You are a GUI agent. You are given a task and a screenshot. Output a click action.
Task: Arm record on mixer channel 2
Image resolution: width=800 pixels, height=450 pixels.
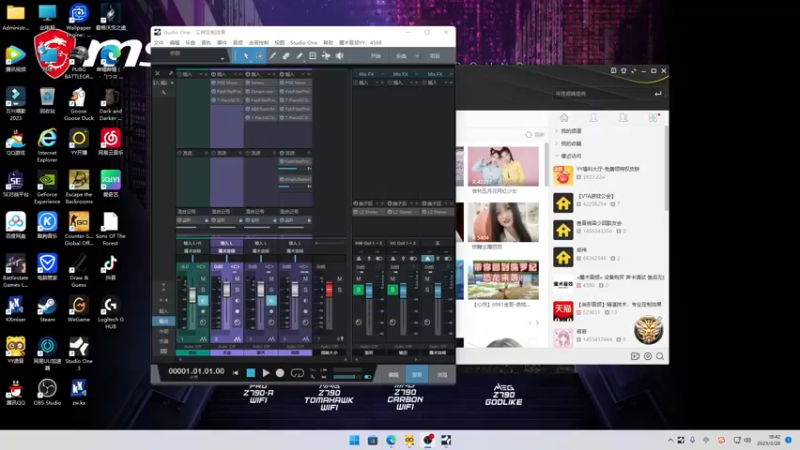[237, 311]
